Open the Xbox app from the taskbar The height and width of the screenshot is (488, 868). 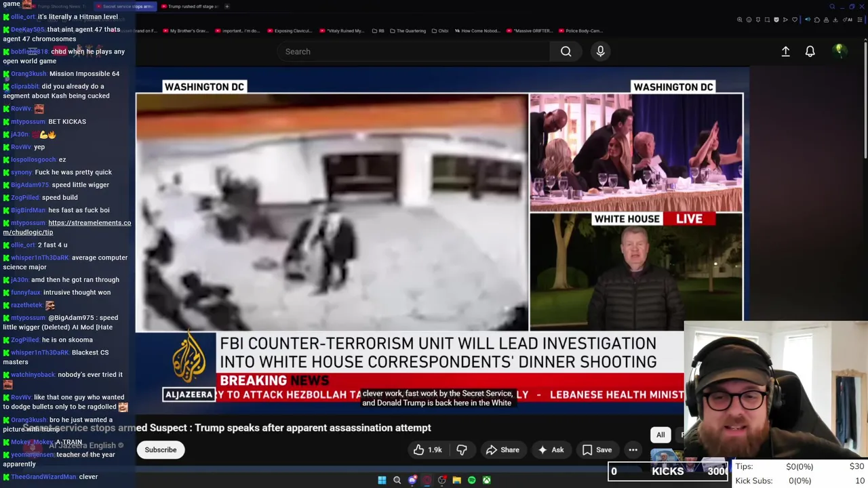[486, 480]
